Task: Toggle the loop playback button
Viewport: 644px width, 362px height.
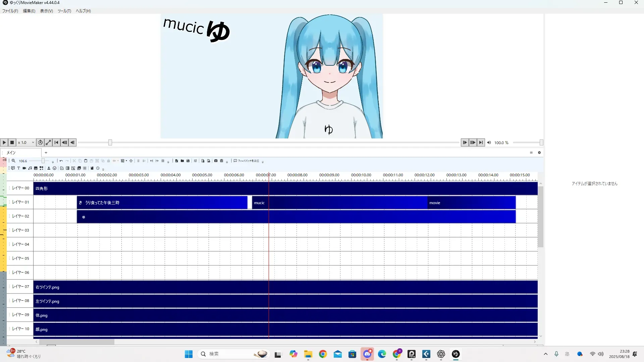Action: tap(40, 142)
